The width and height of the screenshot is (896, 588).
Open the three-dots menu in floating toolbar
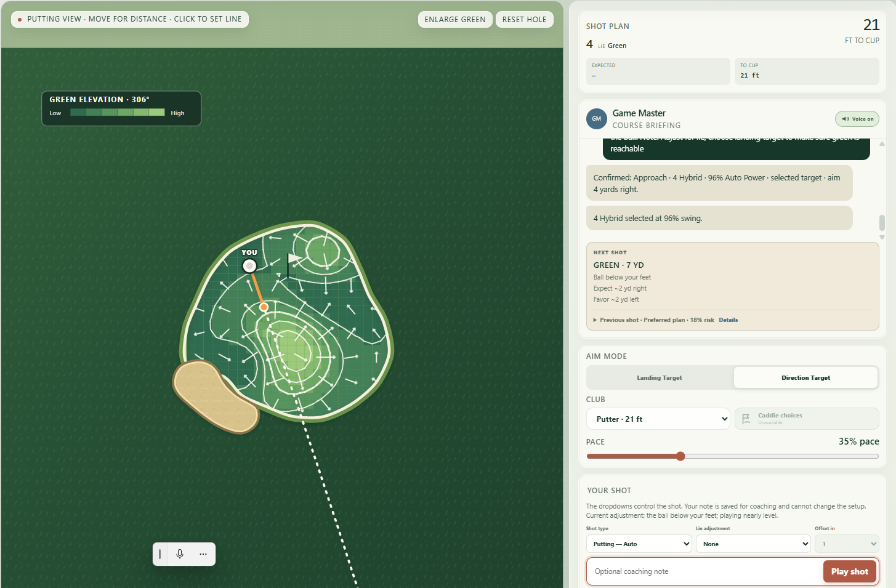pos(203,554)
